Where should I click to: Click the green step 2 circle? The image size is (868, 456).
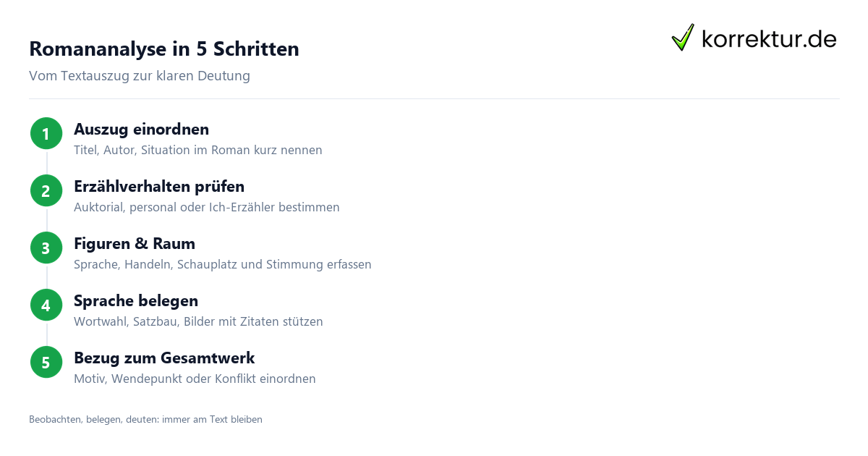click(46, 190)
